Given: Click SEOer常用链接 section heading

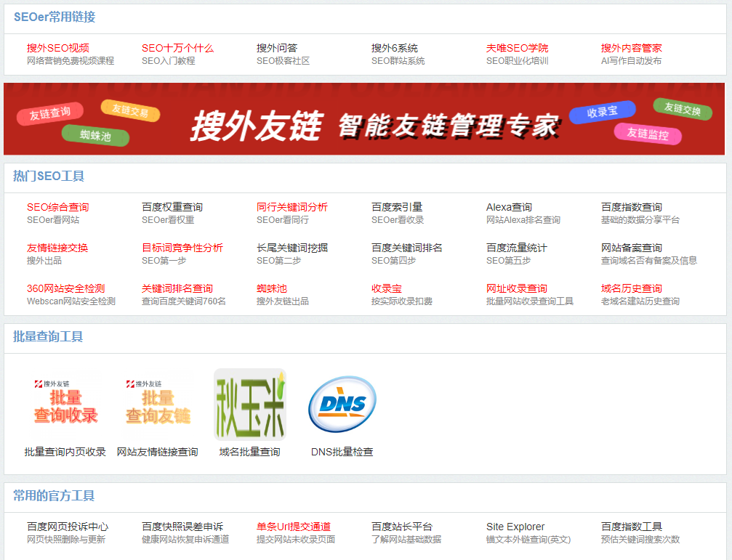Looking at the screenshot, I should point(55,17).
